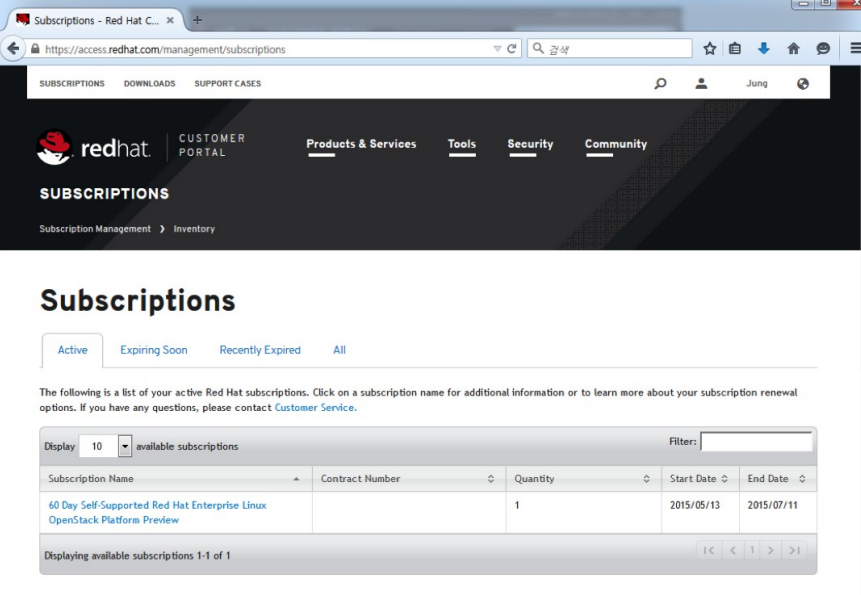Open Products & Services menu
The height and width of the screenshot is (595, 861).
[x=361, y=144]
